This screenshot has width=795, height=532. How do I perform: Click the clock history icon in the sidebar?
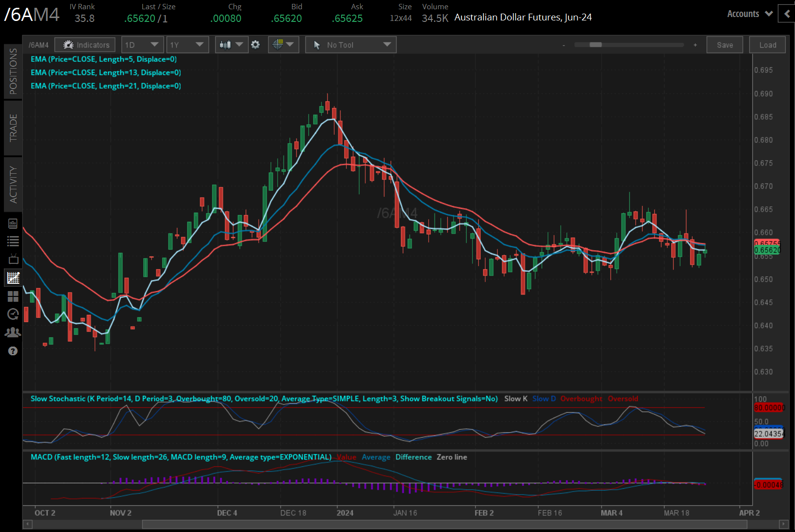(x=13, y=314)
